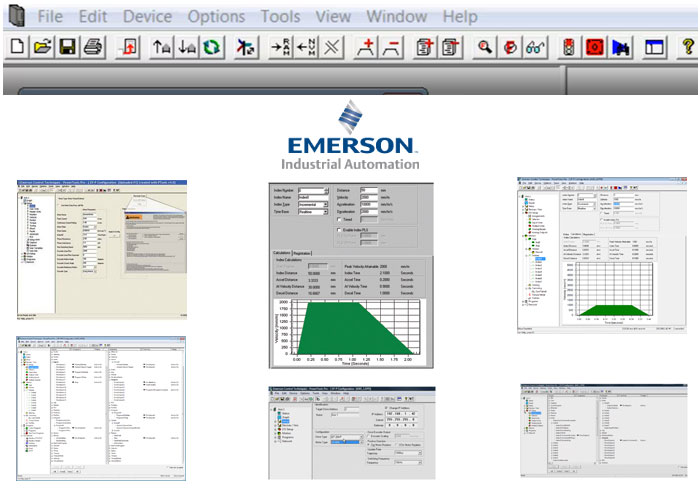Viewport: 700px width, 500px height.
Task: Click the crossed-arrow disconnect icon
Action: point(246,47)
